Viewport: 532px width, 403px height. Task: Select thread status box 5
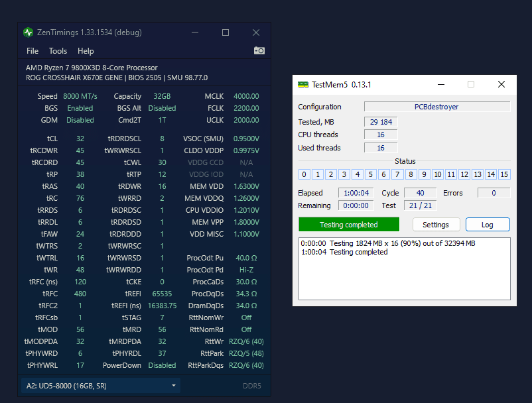coord(371,174)
